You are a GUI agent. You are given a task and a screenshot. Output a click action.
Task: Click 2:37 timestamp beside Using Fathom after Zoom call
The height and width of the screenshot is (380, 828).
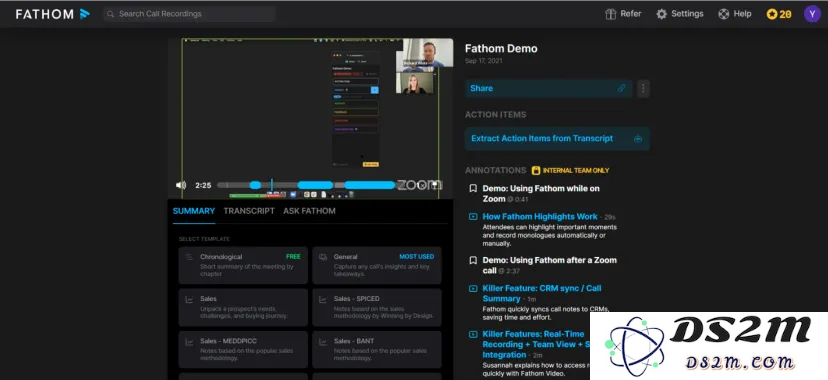point(509,271)
